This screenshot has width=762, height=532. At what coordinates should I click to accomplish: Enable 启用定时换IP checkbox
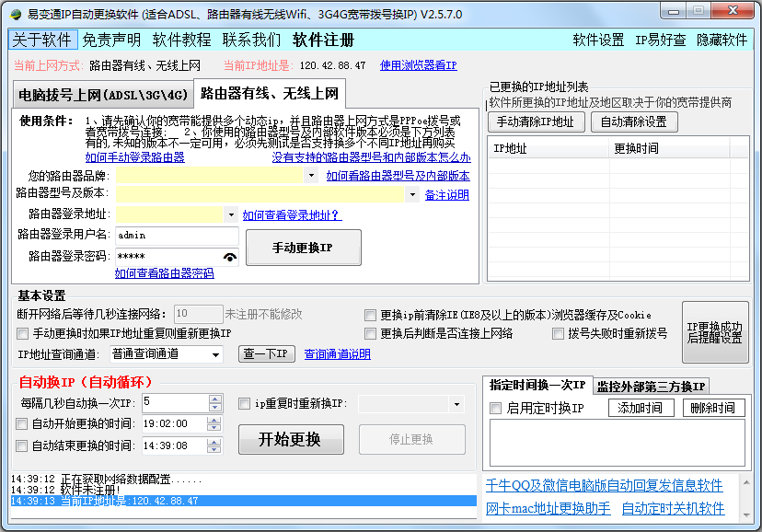click(x=495, y=408)
